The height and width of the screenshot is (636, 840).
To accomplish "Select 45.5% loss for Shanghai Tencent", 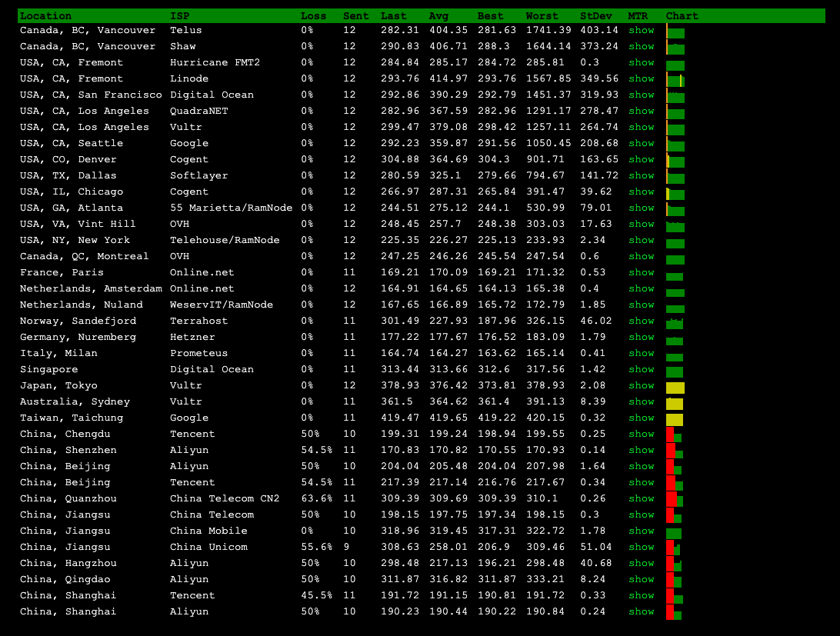I will tap(317, 595).
